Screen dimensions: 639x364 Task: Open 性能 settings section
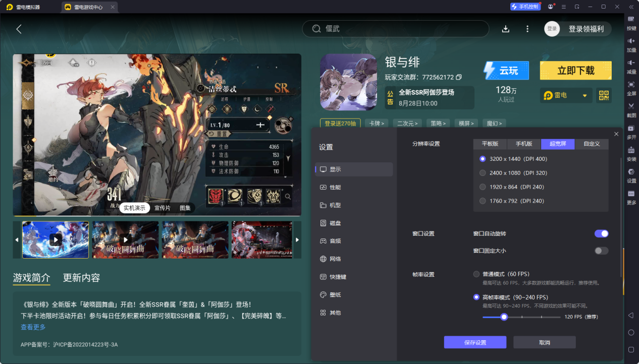pyautogui.click(x=354, y=187)
